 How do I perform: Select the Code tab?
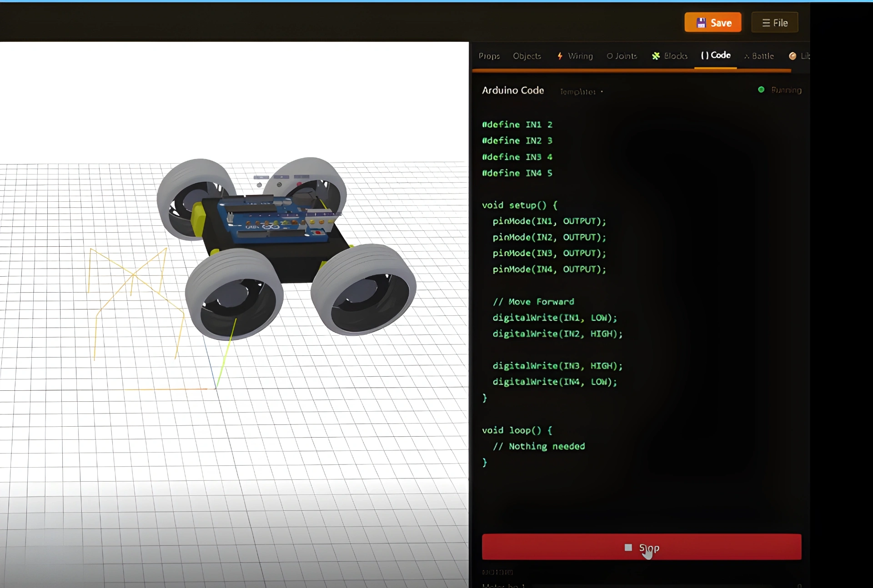[x=716, y=55]
